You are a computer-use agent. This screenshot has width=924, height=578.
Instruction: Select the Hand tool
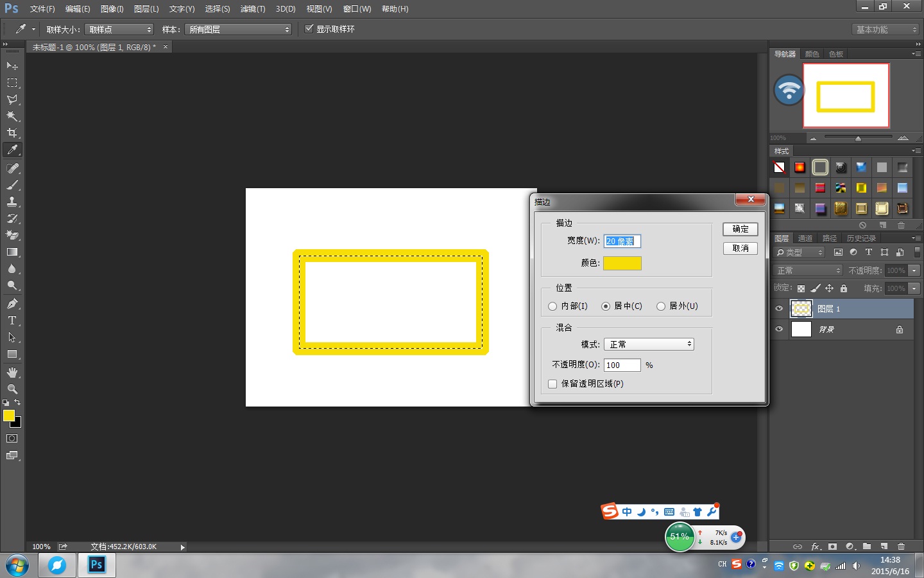[x=12, y=372]
